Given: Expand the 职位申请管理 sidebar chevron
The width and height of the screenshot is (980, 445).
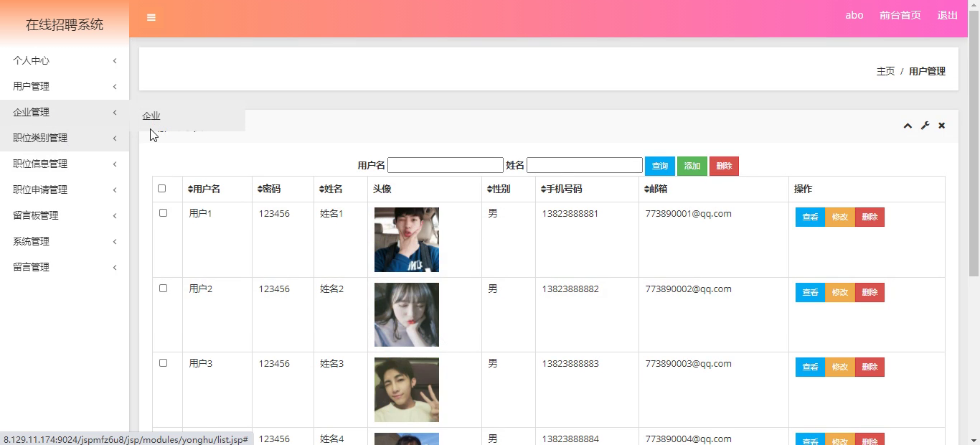Looking at the screenshot, I should pyautogui.click(x=115, y=190).
